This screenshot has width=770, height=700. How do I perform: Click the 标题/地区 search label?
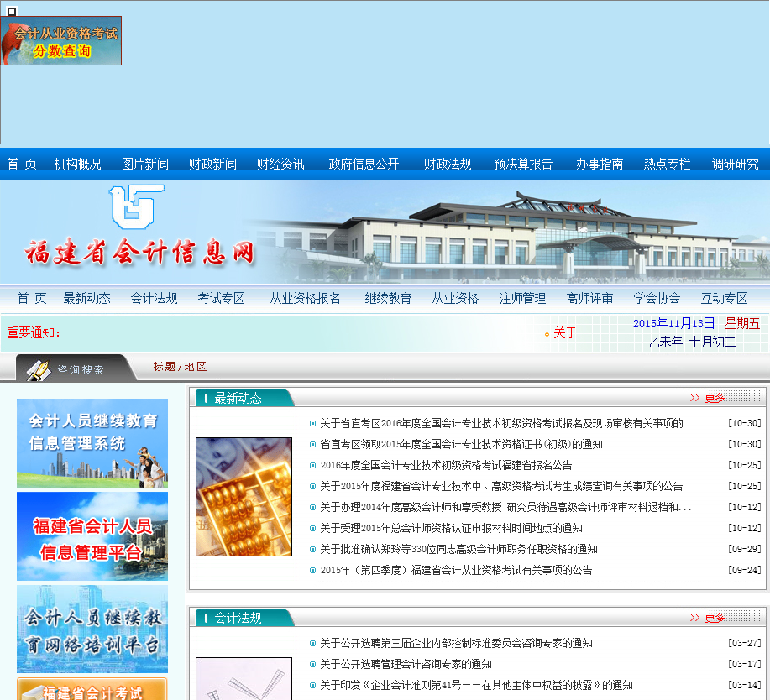tap(180, 367)
